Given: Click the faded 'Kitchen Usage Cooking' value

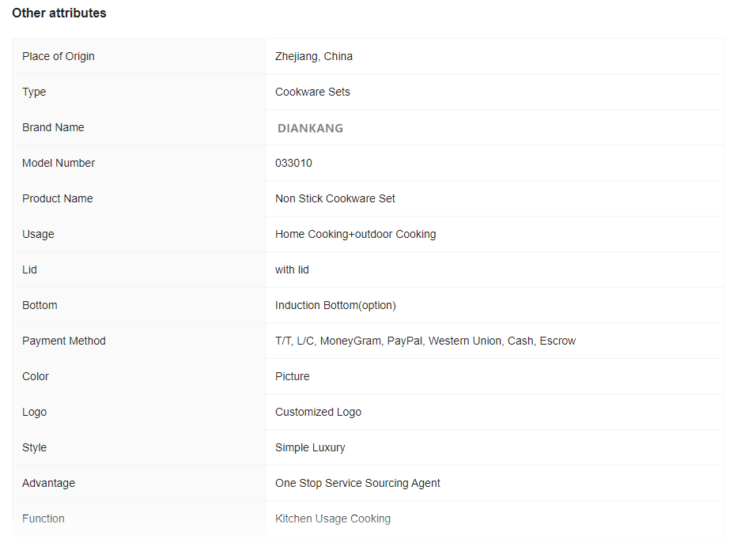Looking at the screenshot, I should pos(333,519).
